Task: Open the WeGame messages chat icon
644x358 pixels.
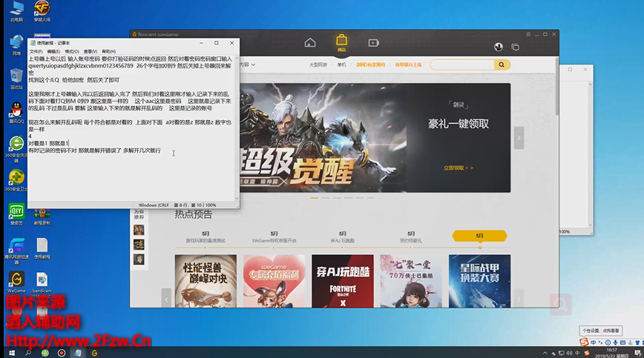Action: [515, 47]
